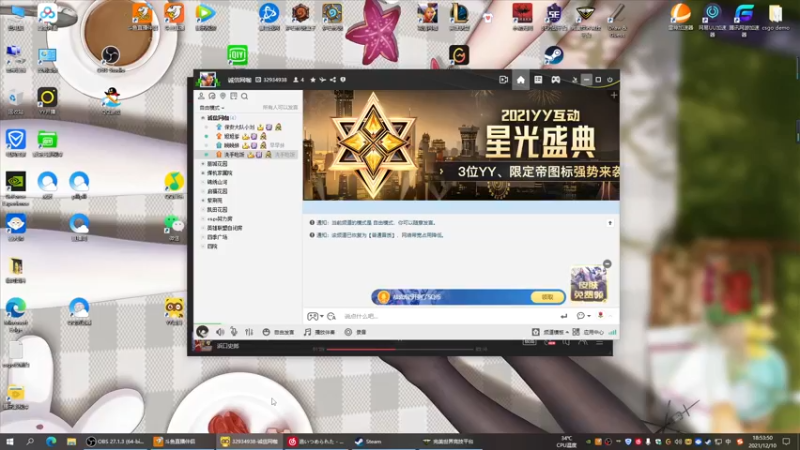Select the csgo接力赛 channel
The image size is (800, 450).
click(x=220, y=219)
